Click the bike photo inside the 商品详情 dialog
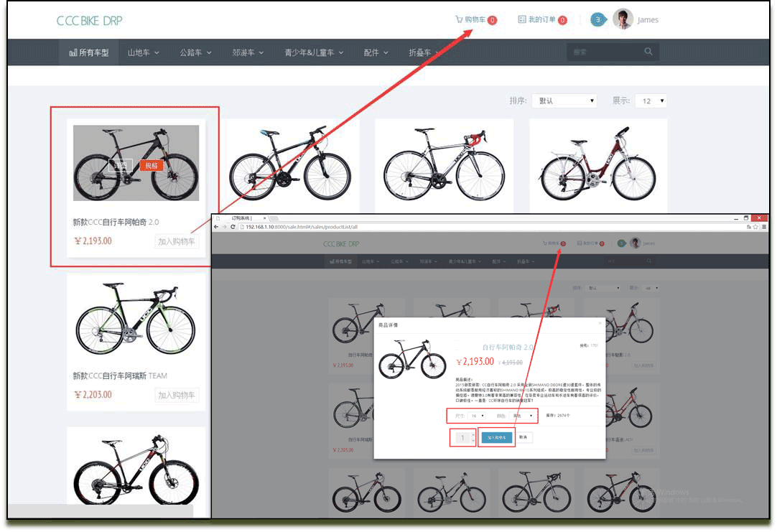The height and width of the screenshot is (532, 777). [x=412, y=359]
